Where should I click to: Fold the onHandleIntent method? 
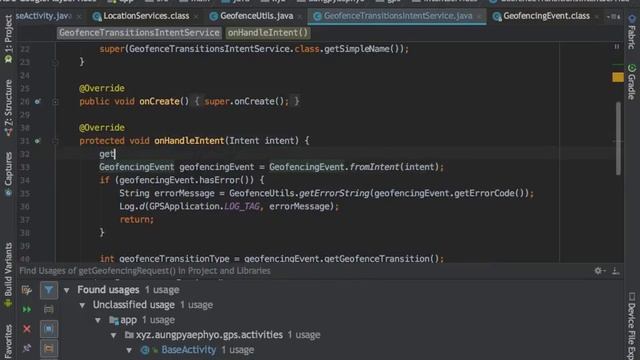(x=55, y=141)
